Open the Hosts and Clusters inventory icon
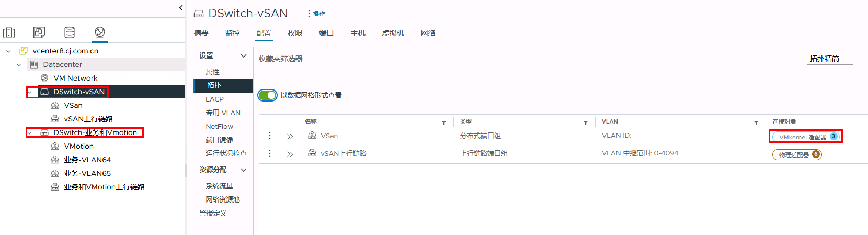This screenshot has width=868, height=235. coord(9,32)
